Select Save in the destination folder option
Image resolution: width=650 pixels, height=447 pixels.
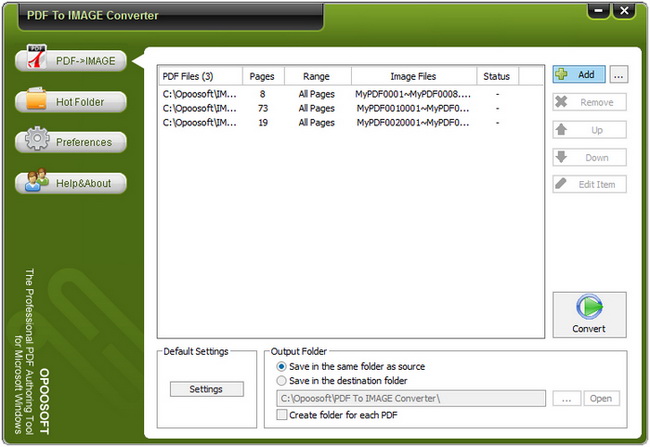point(282,381)
